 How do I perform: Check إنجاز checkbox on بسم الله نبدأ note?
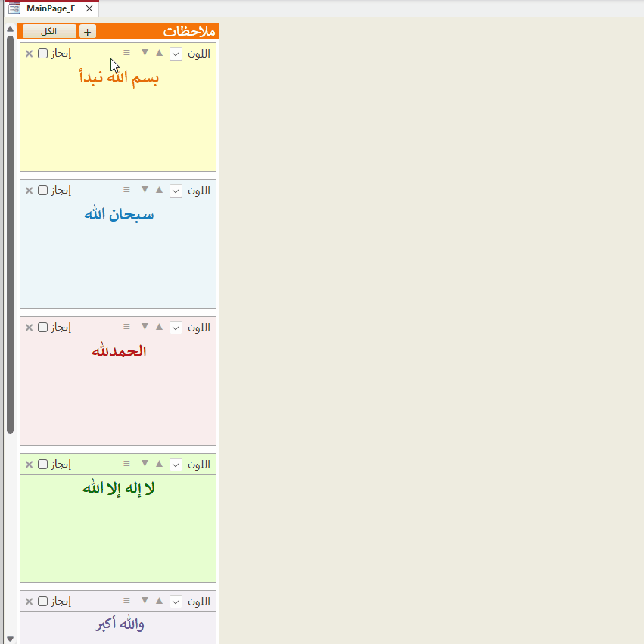coord(43,54)
